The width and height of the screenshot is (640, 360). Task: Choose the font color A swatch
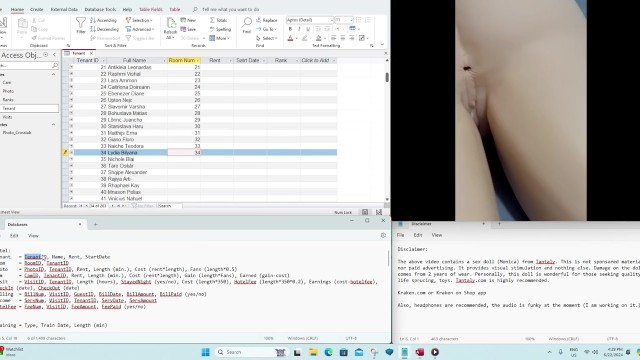click(290, 38)
